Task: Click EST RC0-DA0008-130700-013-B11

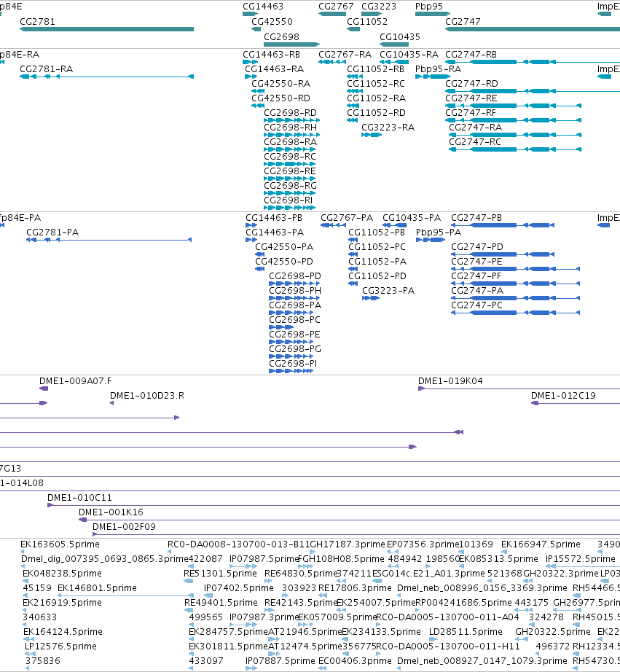Action: (x=238, y=544)
